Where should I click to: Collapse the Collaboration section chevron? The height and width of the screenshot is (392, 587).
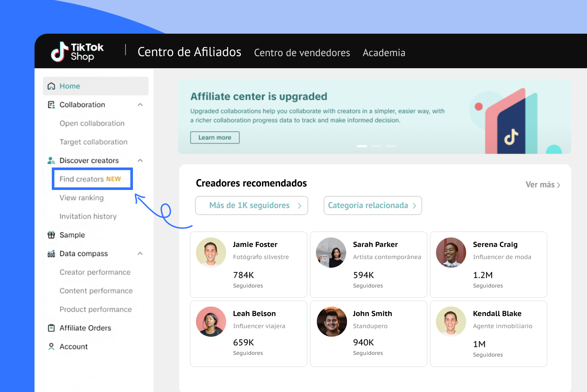tap(140, 105)
